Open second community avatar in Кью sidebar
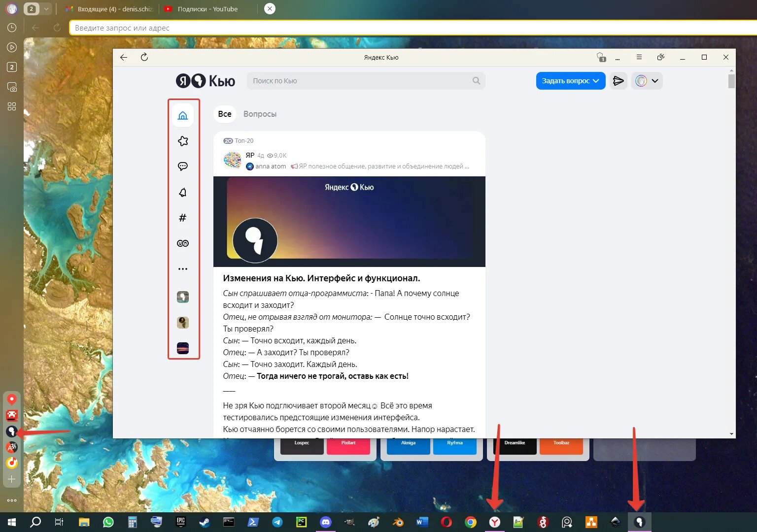The image size is (757, 532). (183, 323)
